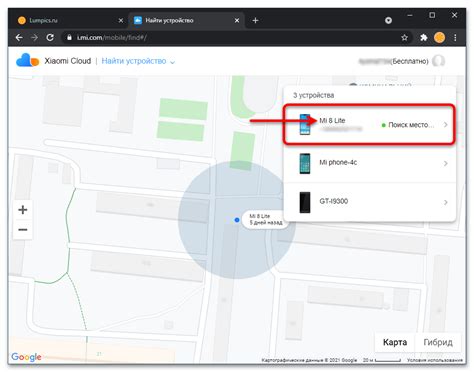Viewport: 474px width, 372px height.
Task: Switch map to Гибрид view
Action: pos(438,342)
